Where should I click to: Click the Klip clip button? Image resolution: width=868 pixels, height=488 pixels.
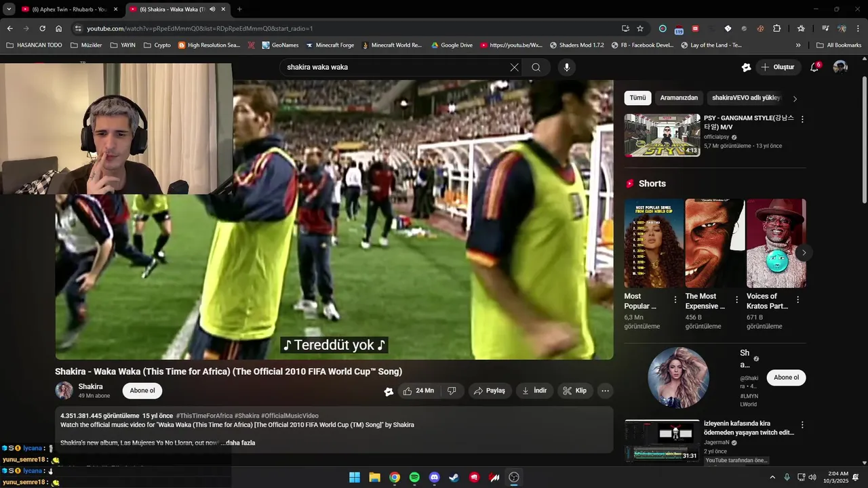pos(574,390)
